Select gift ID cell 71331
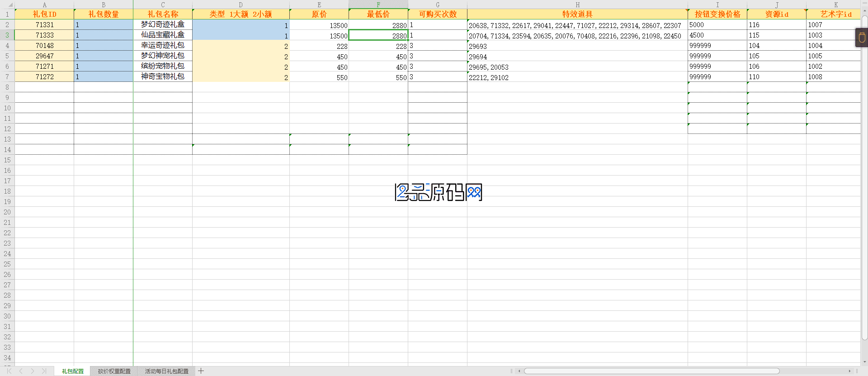This screenshot has height=376, width=868. pos(44,24)
